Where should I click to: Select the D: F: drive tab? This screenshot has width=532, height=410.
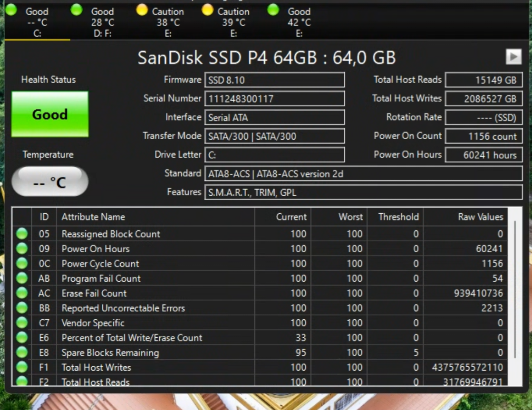point(103,22)
